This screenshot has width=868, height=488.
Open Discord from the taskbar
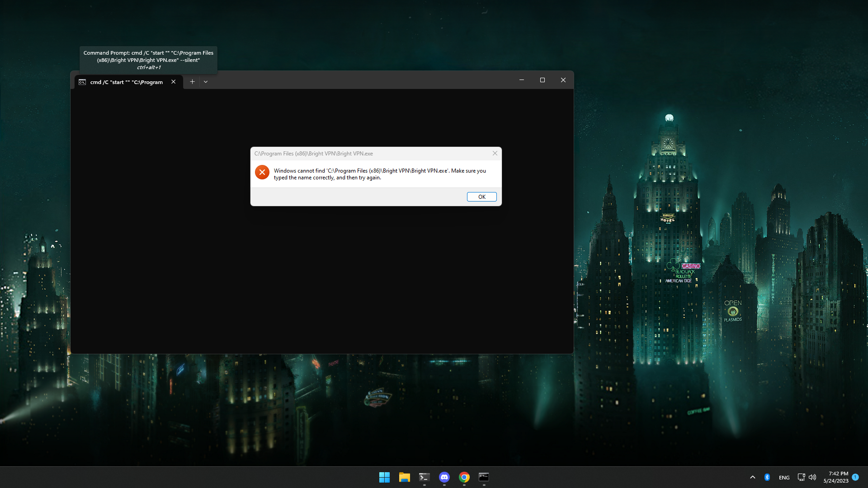[x=444, y=477]
